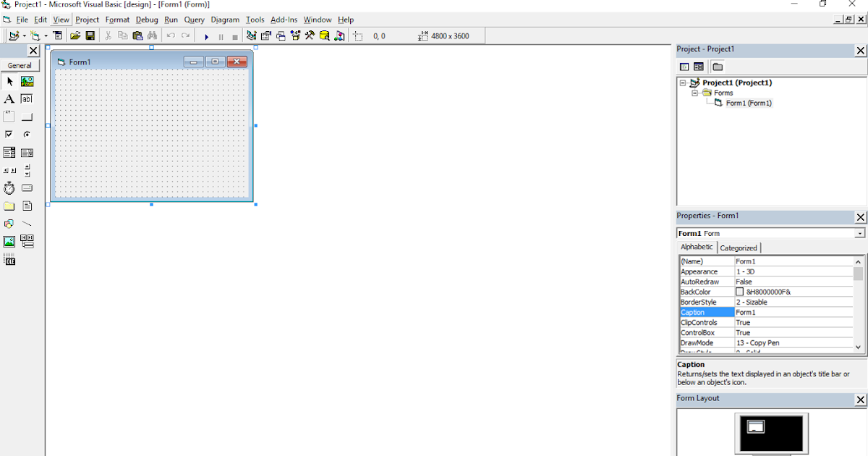Select the Timer control in the toolbox
The image size is (868, 456).
[9, 188]
